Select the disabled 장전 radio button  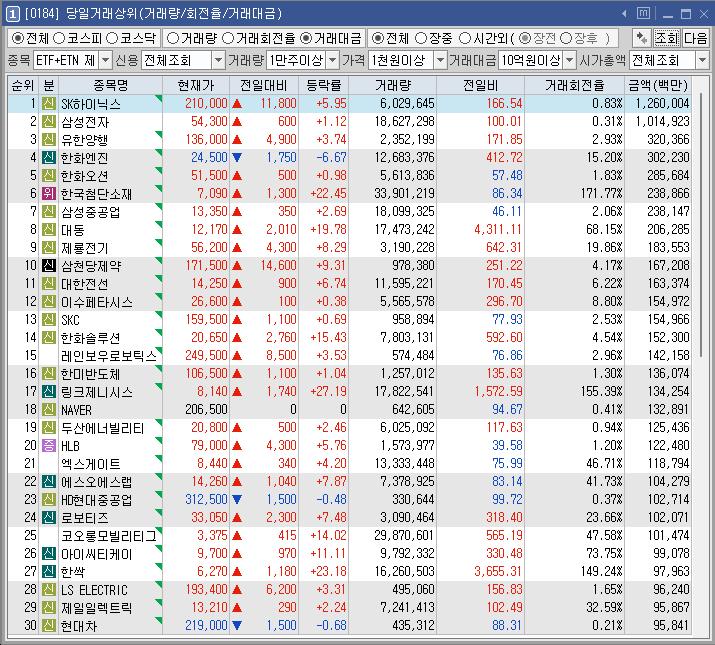525,38
